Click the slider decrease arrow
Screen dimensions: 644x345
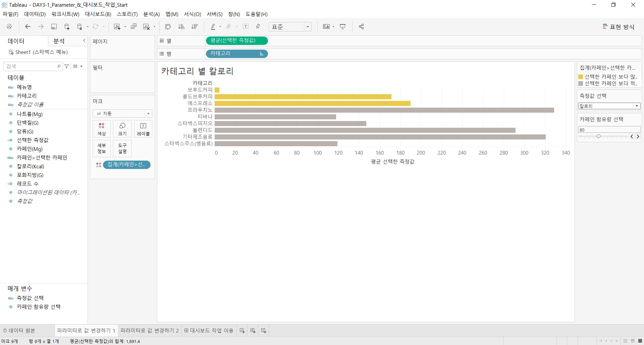[x=632, y=136]
